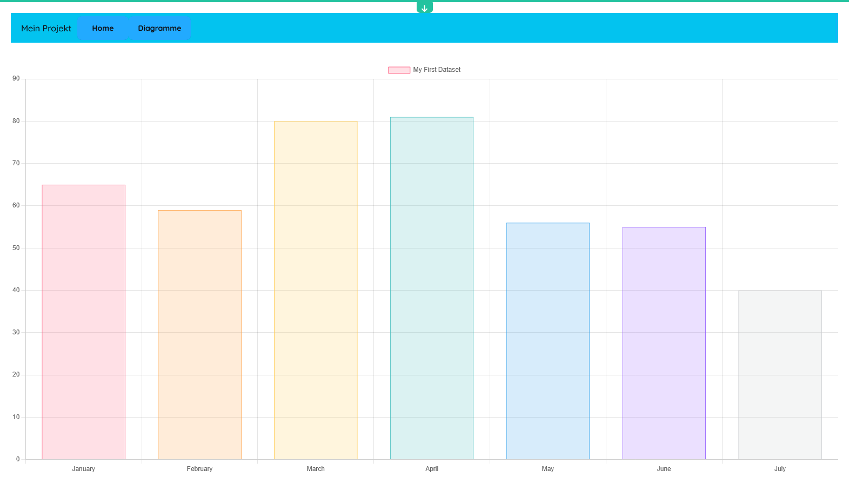849x504 pixels.
Task: Click the blue May bar
Action: point(547,341)
